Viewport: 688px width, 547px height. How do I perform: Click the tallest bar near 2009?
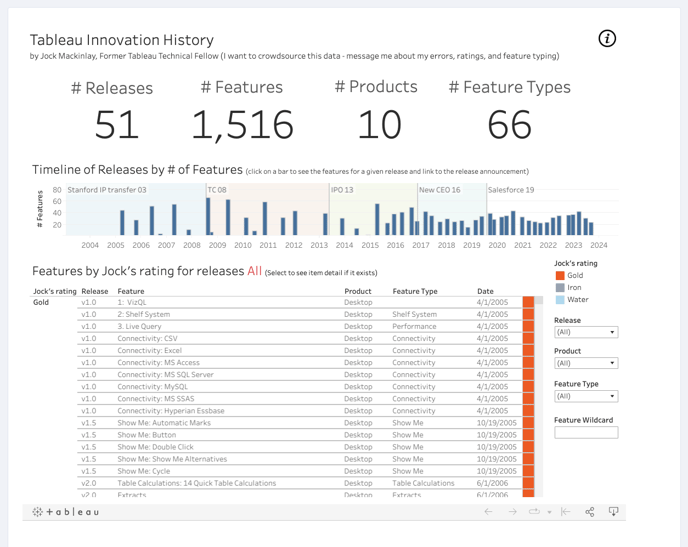[x=208, y=216]
